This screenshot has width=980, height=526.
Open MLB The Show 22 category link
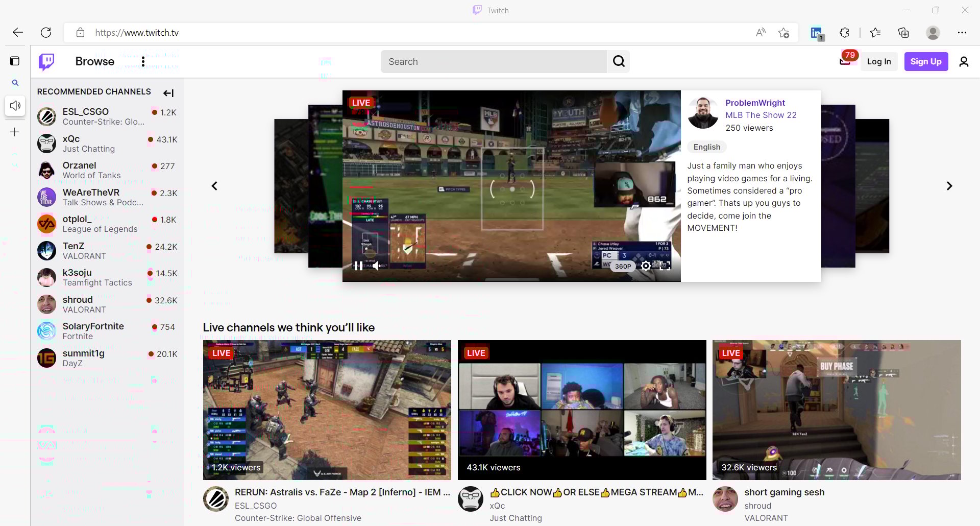point(761,115)
